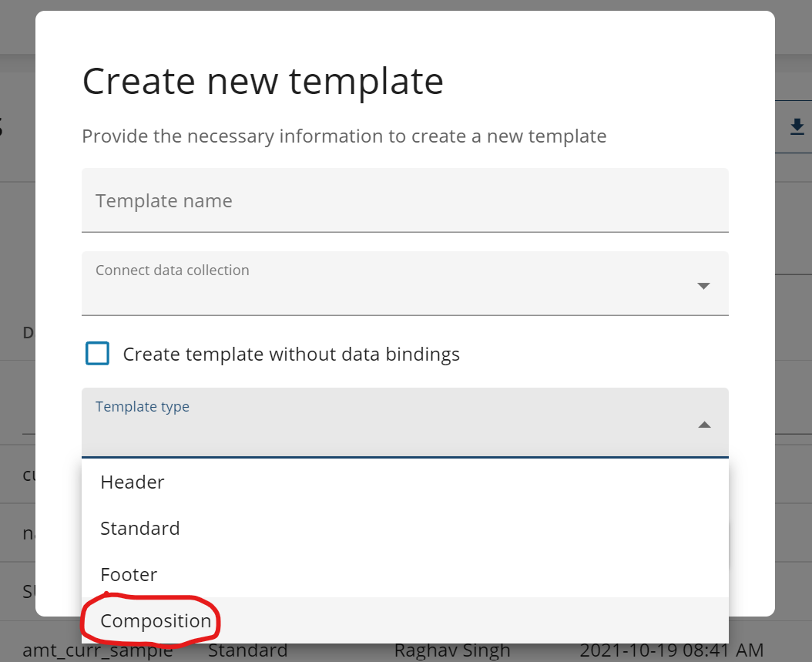Pick Footer in the template type list
Screen dimensions: 812x662
(x=129, y=575)
